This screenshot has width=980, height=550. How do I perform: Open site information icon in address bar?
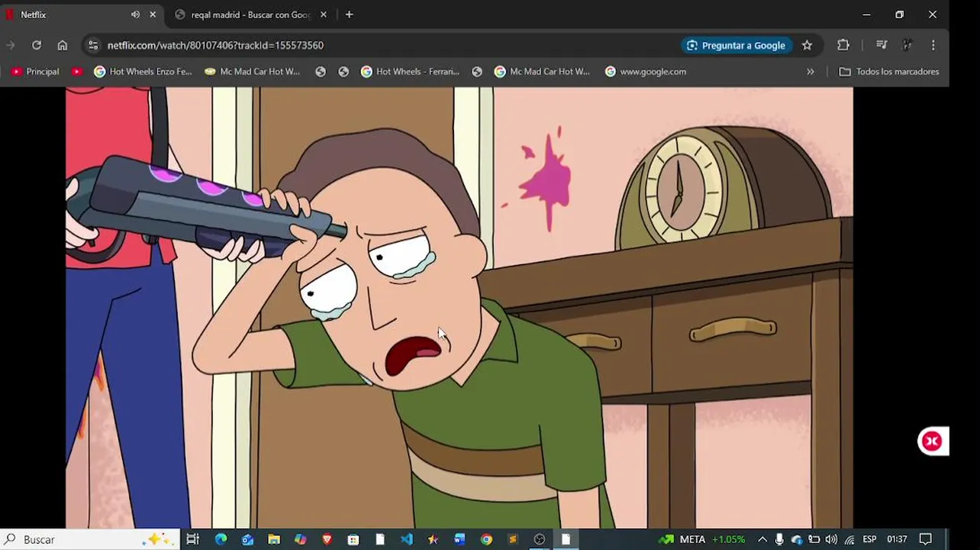click(92, 45)
